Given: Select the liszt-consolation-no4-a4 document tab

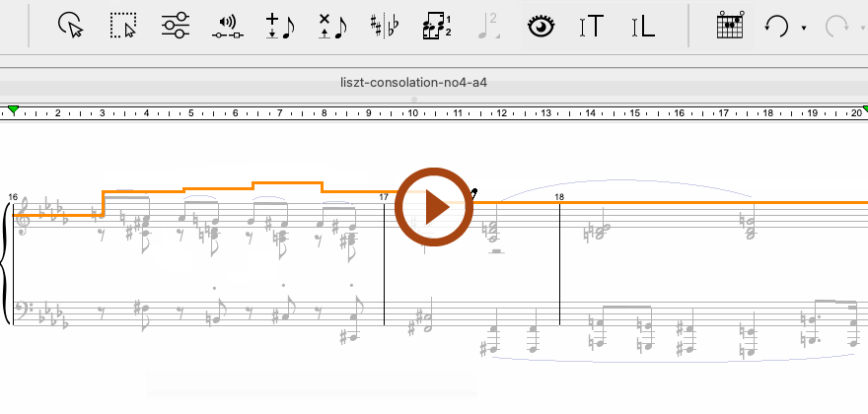Looking at the screenshot, I should tap(413, 83).
